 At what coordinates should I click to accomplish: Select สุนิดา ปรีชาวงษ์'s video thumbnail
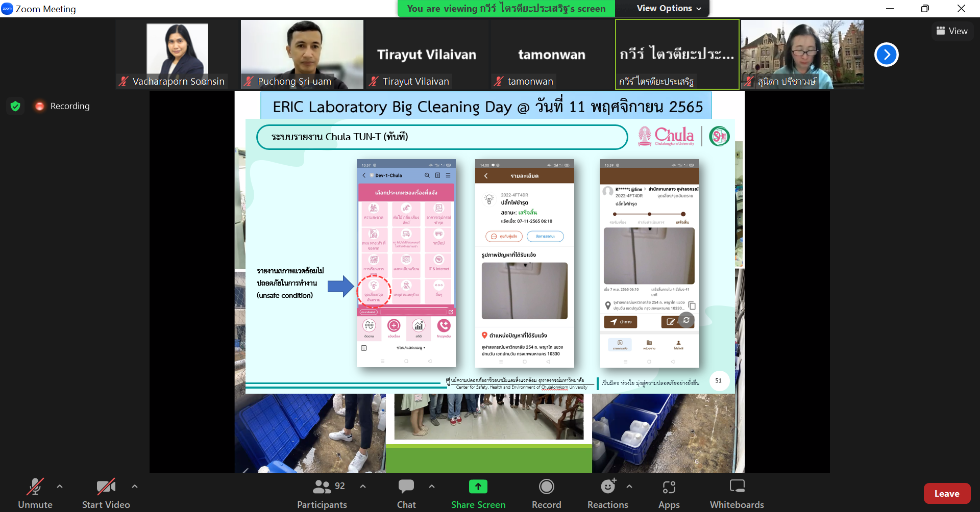[x=802, y=54]
